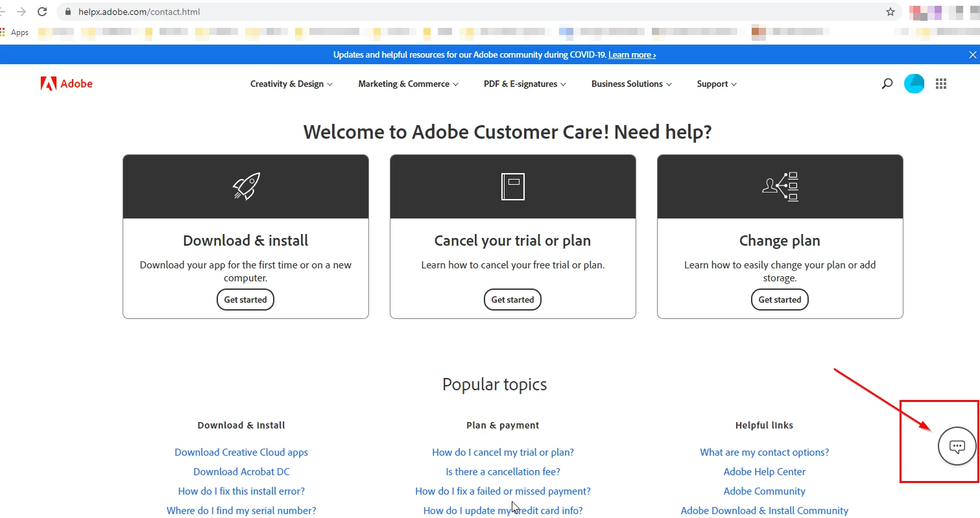980x518 pixels.
Task: Open How do I fix a failed payment link
Action: [x=503, y=491]
